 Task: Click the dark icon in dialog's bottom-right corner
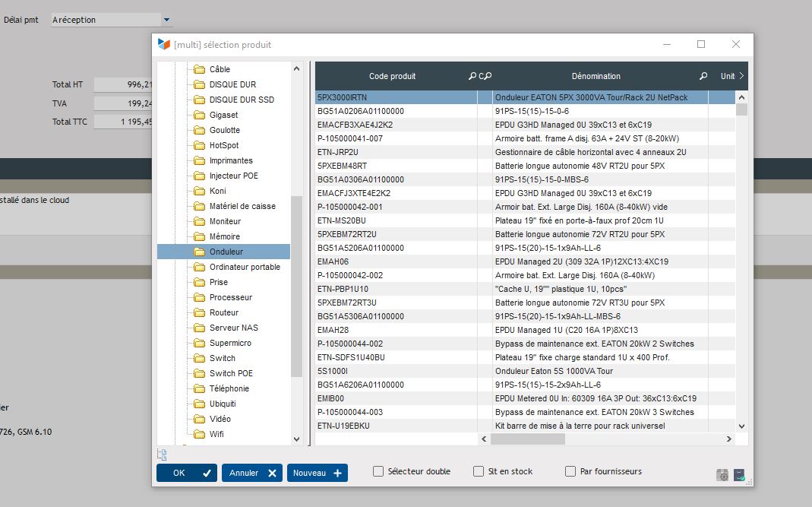(x=739, y=475)
